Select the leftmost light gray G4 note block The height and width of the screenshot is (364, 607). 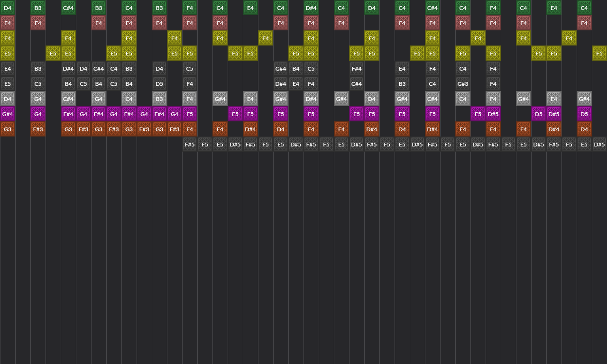tap(38, 99)
